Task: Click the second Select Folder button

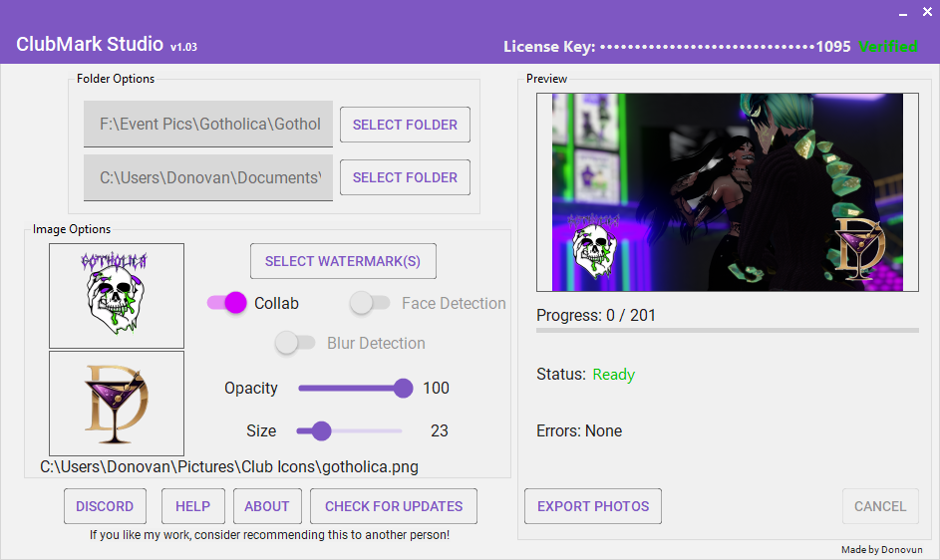Action: pos(405,177)
